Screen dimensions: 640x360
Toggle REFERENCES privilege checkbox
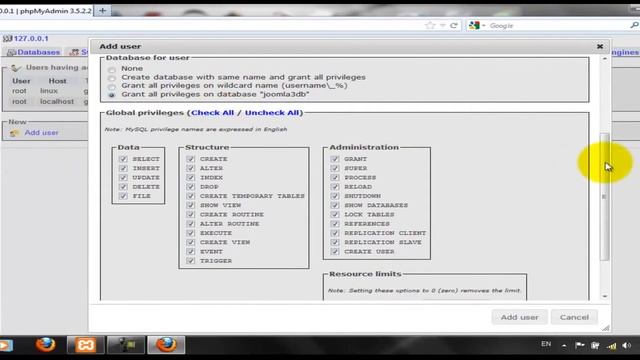point(335,224)
